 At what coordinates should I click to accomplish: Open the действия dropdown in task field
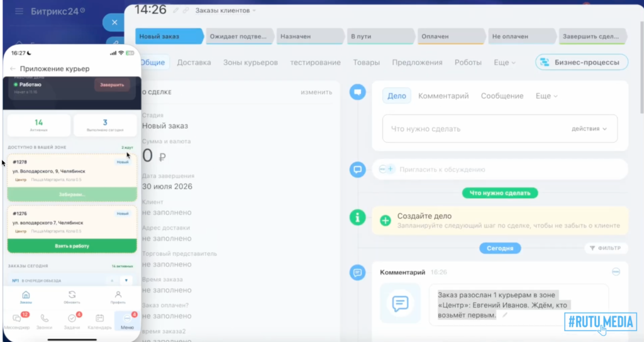pyautogui.click(x=589, y=128)
